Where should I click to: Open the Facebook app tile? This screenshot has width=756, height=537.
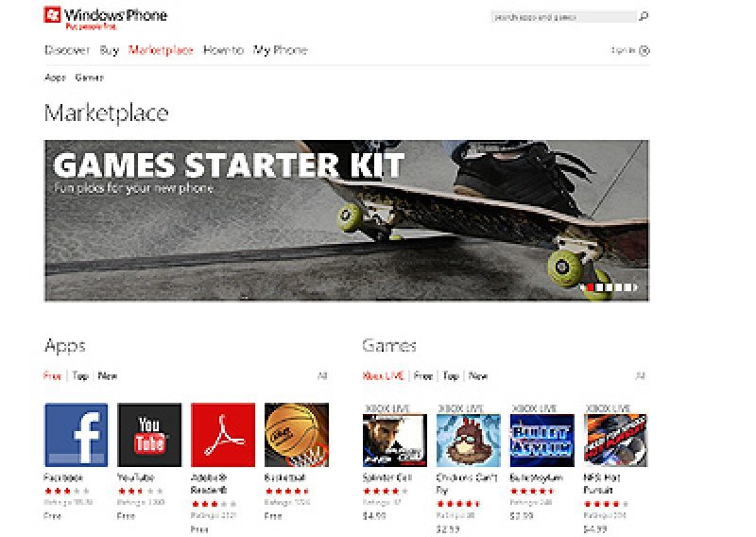[x=77, y=435]
